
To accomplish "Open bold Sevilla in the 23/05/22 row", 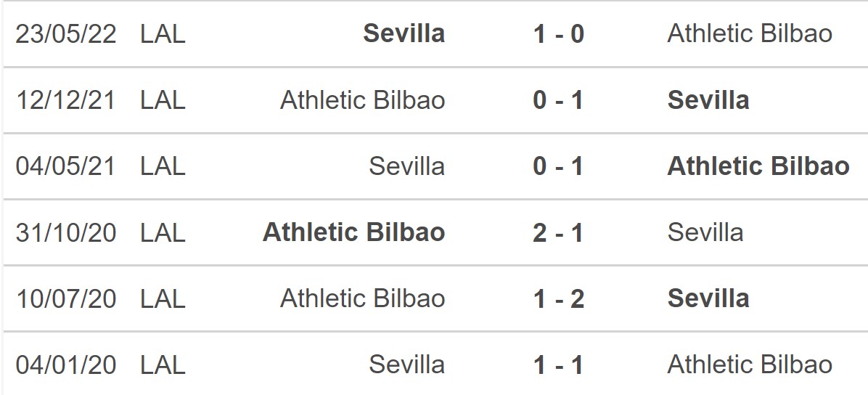I will (x=404, y=33).
